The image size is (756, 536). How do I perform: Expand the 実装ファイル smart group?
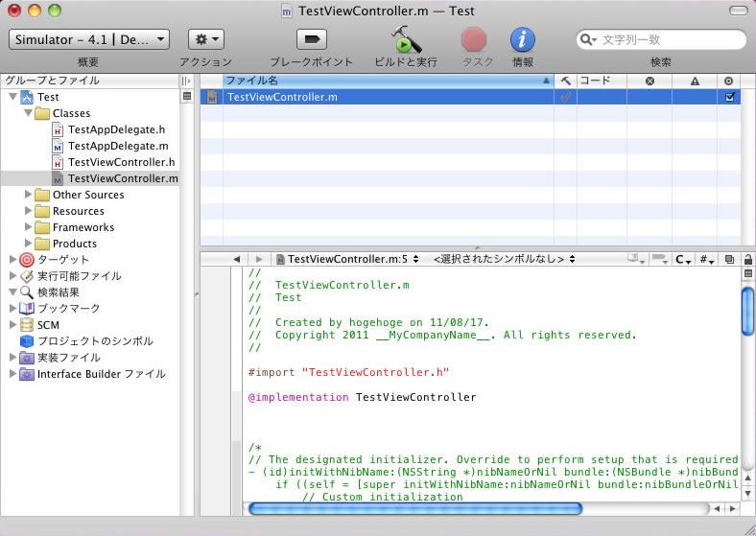pos(13,358)
